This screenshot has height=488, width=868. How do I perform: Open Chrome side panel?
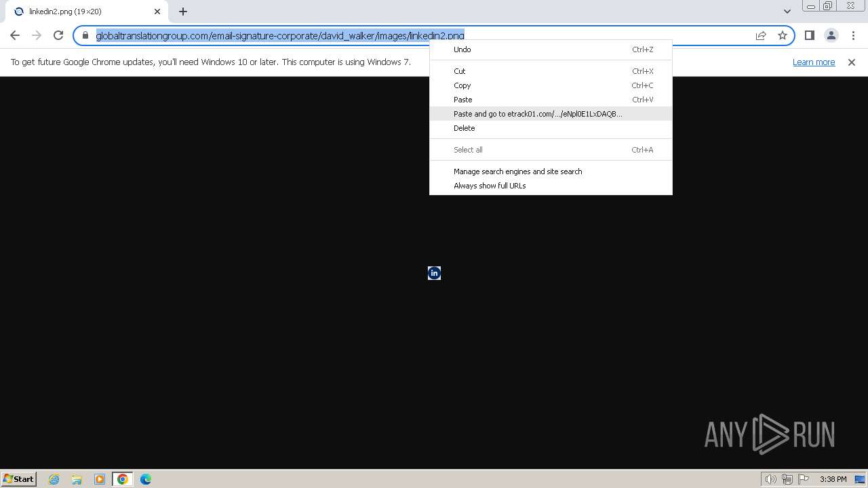click(x=810, y=35)
